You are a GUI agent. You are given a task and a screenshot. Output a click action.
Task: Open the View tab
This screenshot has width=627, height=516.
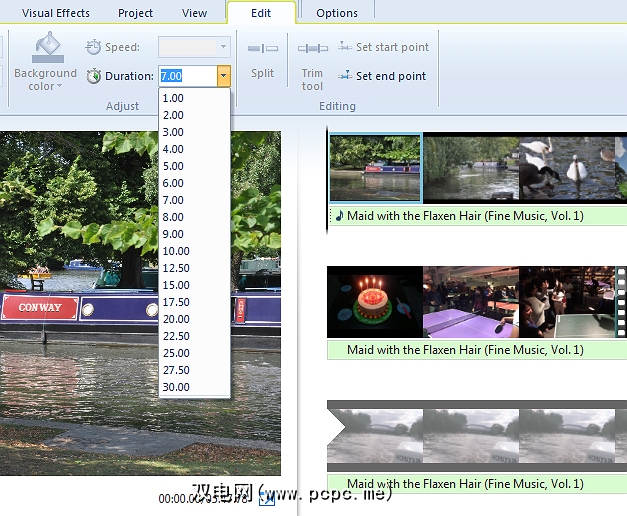coord(194,13)
